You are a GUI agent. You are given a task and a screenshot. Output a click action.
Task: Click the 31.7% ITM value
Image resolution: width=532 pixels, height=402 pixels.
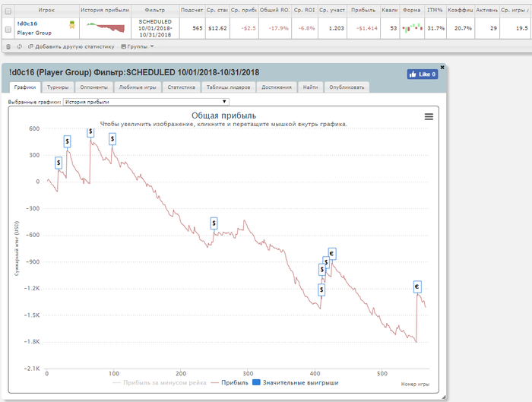tap(436, 28)
